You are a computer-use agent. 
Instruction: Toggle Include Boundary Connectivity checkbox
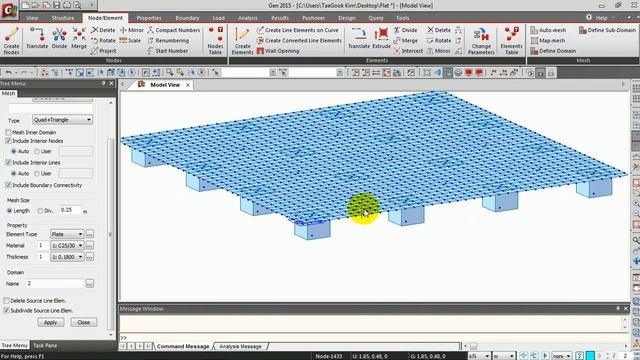tap(8, 185)
